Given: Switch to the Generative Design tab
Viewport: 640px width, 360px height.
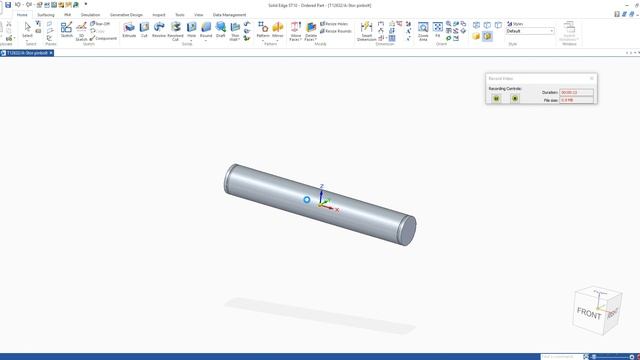Looking at the screenshot, I should [127, 15].
